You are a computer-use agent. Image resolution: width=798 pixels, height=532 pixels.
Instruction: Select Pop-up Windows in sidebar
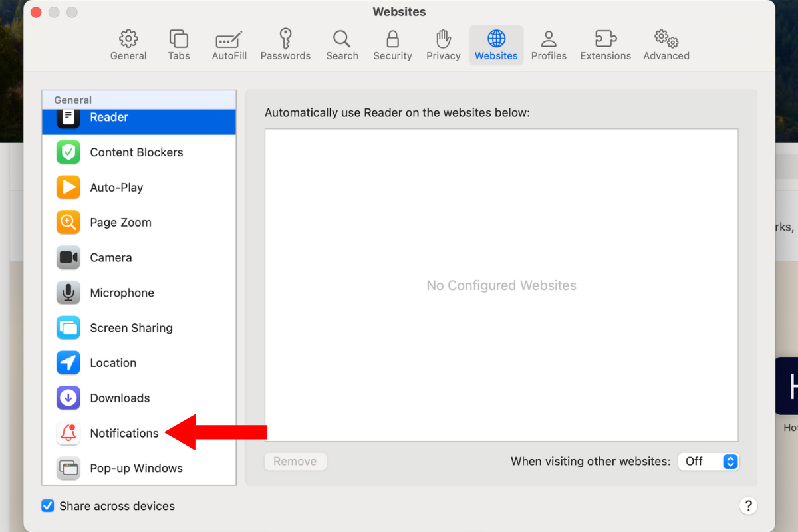pos(136,468)
